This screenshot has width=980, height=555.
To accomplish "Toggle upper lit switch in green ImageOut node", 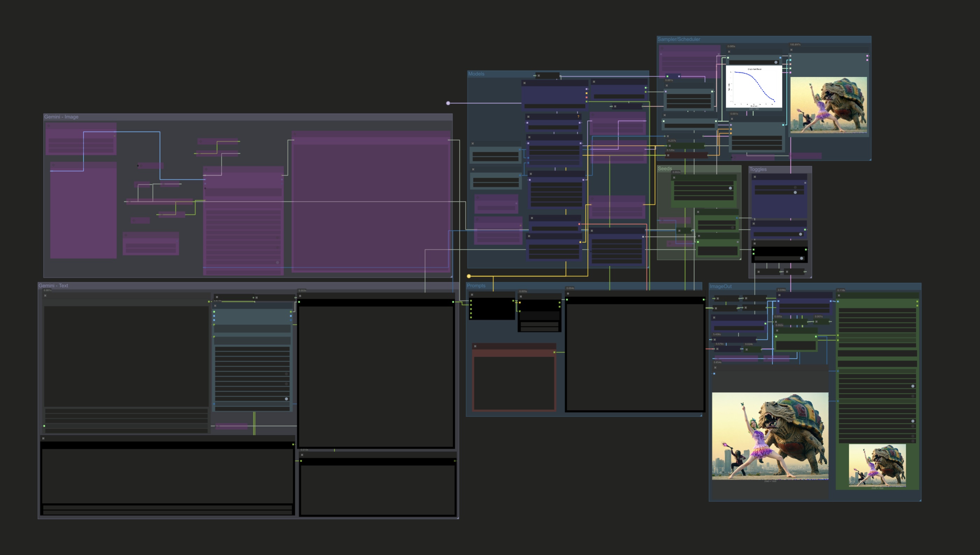I will pyautogui.click(x=913, y=386).
